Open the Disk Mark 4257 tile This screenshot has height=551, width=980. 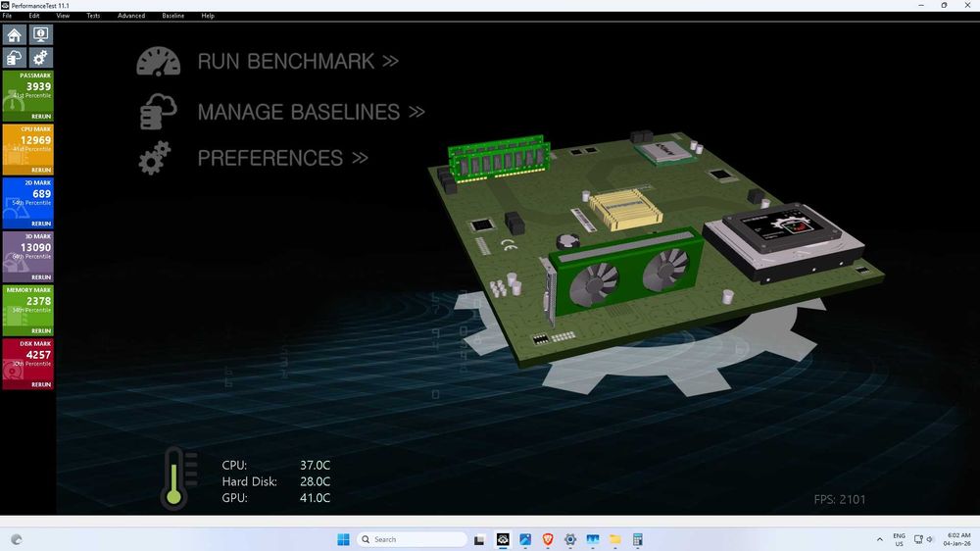pos(28,364)
